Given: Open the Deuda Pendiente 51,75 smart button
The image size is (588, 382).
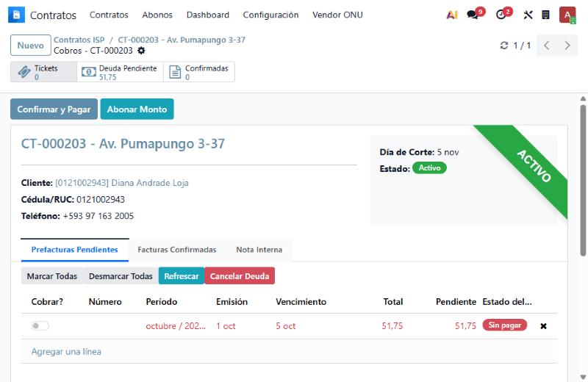Looking at the screenshot, I should pyautogui.click(x=120, y=72).
